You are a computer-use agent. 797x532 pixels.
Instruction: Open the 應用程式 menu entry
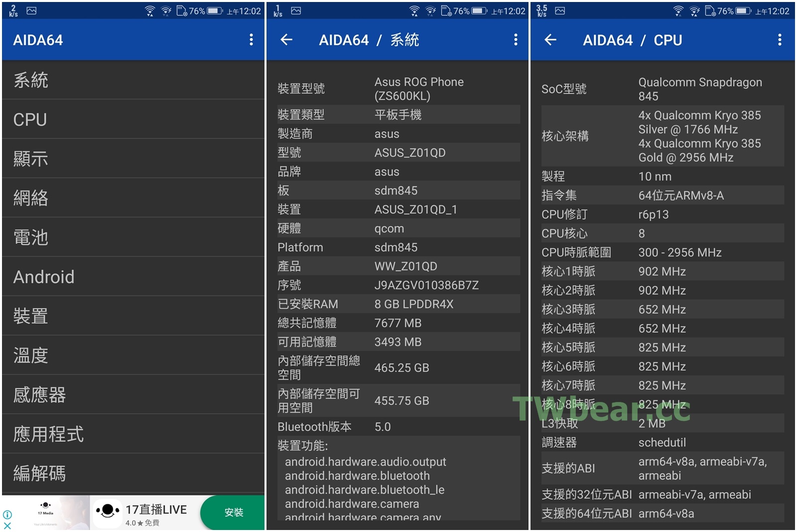[x=133, y=434]
